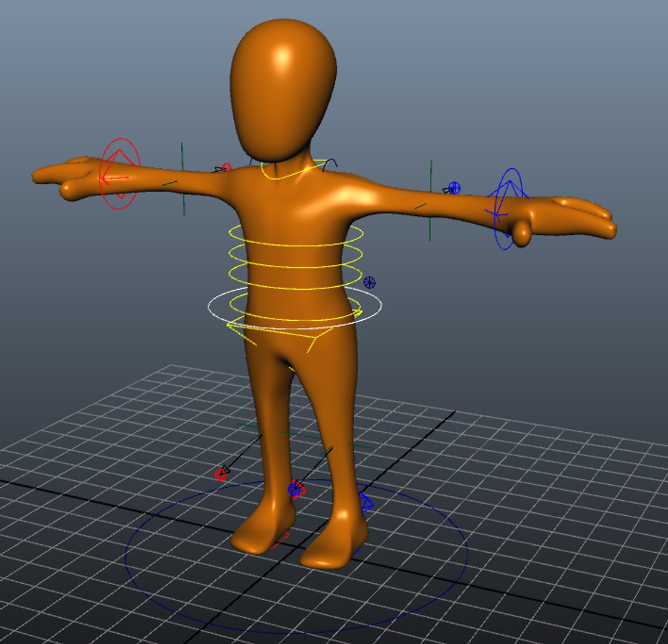
Task: Select the topmost yellow spine ring
Action: (296, 235)
